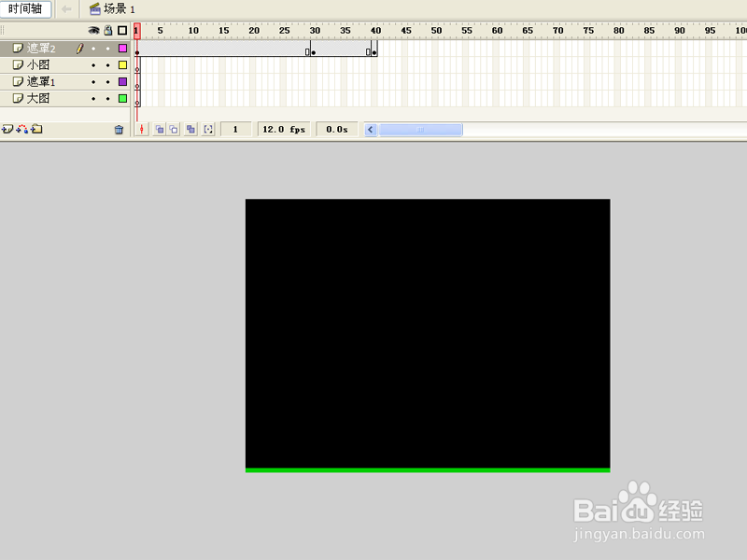Click the first keyframe of 遮罩2 layer

tap(137, 49)
